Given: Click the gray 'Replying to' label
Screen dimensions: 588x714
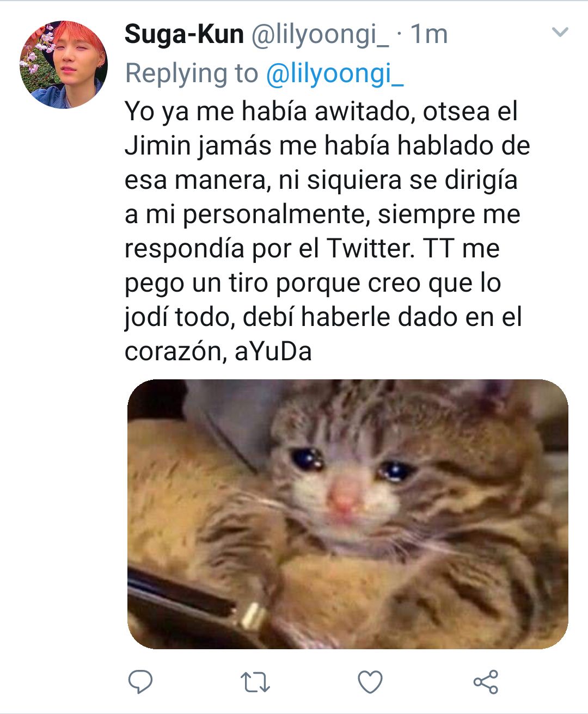Looking at the screenshot, I should 192,73.
